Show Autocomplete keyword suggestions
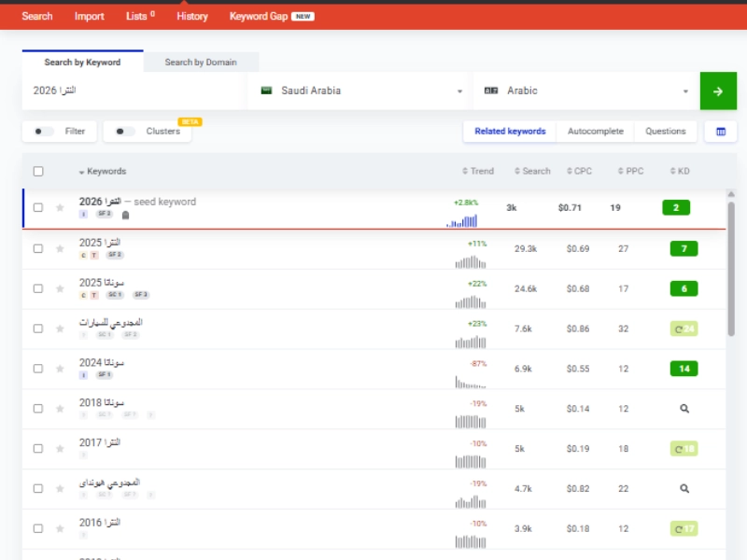Viewport: 747px width, 560px height. (x=595, y=132)
